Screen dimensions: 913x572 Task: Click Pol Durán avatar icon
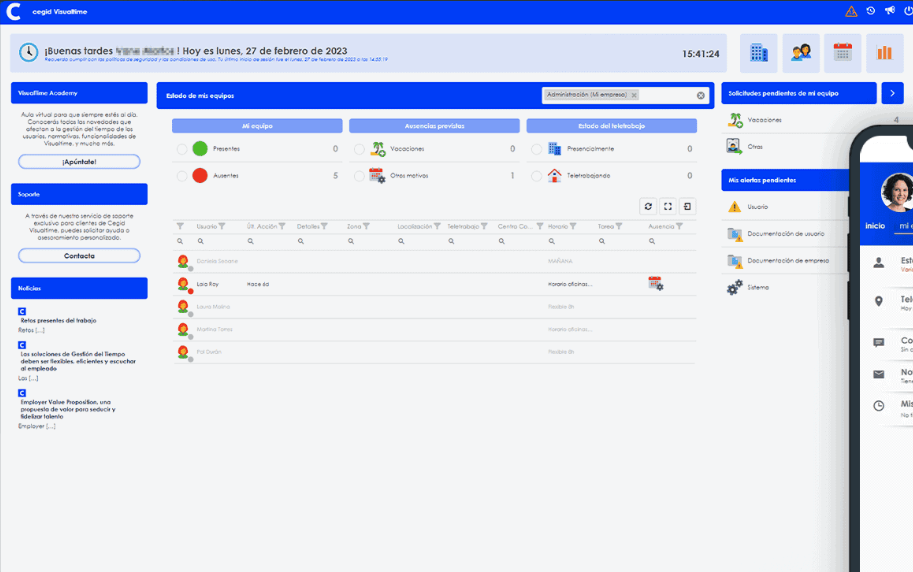[x=183, y=352]
